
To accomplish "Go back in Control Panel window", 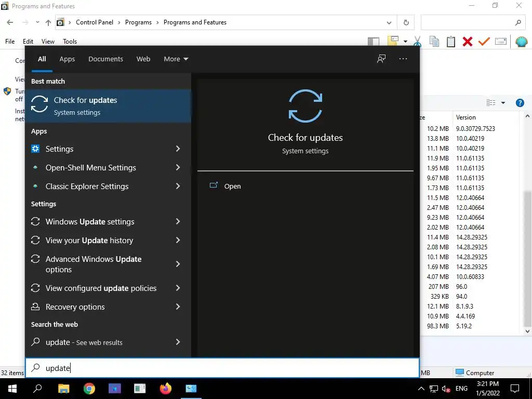I will 10,22.
